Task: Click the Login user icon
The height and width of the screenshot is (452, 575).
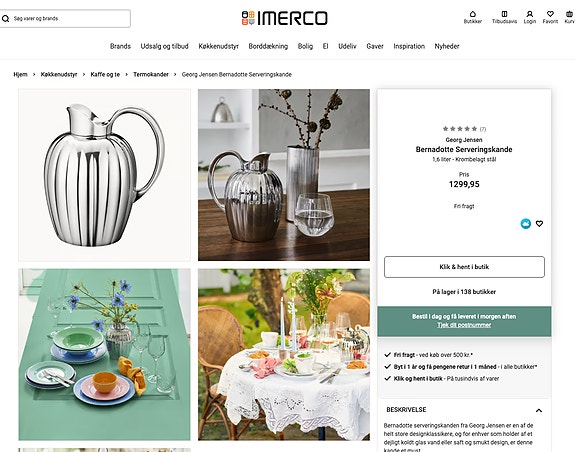Action: [x=530, y=14]
